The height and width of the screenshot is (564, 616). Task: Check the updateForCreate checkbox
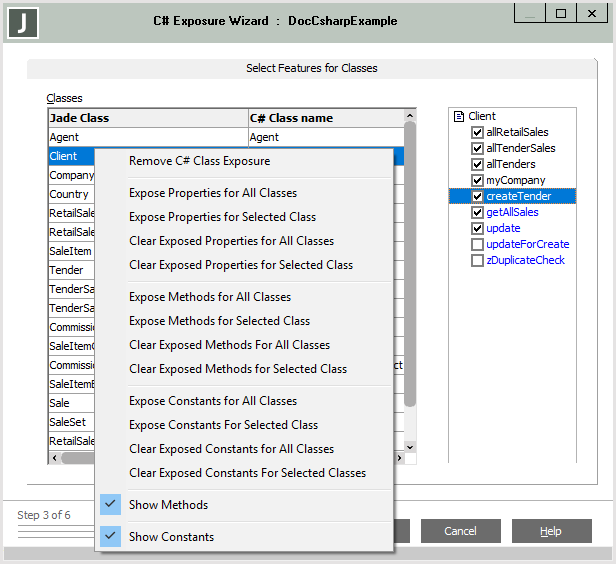pyautogui.click(x=477, y=244)
